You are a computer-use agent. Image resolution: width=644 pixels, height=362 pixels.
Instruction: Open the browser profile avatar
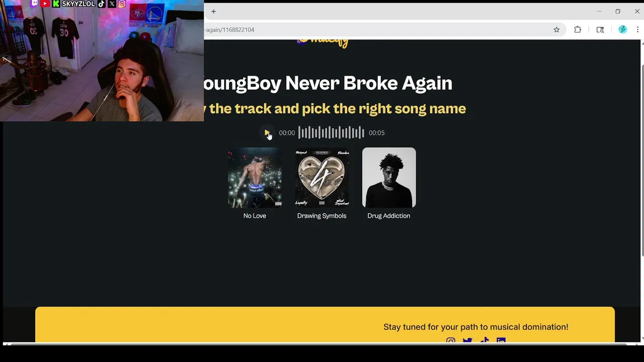pos(623,30)
